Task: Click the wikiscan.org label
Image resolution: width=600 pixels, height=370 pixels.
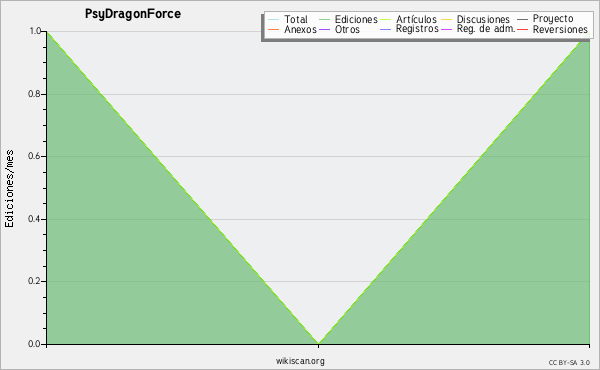Action: tap(300, 361)
